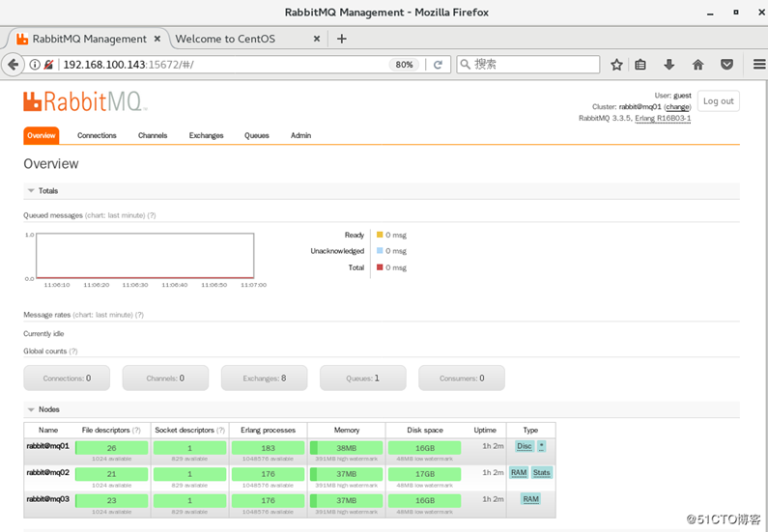The height and width of the screenshot is (532, 768).
Task: Open Queued messages help question mark
Action: (152, 215)
